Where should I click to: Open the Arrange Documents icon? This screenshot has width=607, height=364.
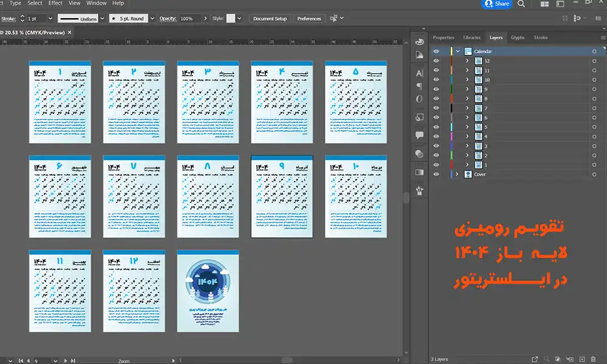pyautogui.click(x=544, y=4)
